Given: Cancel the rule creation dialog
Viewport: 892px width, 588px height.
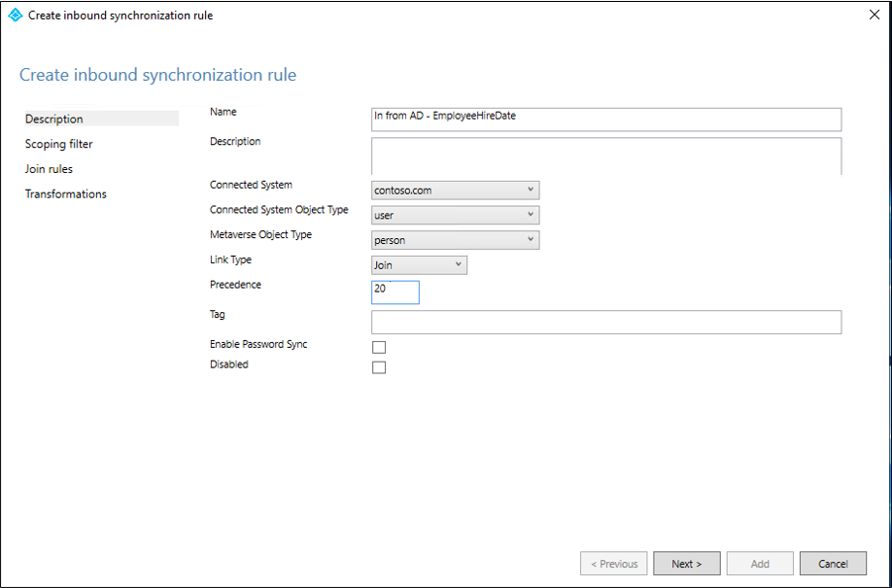Looking at the screenshot, I should click(833, 563).
